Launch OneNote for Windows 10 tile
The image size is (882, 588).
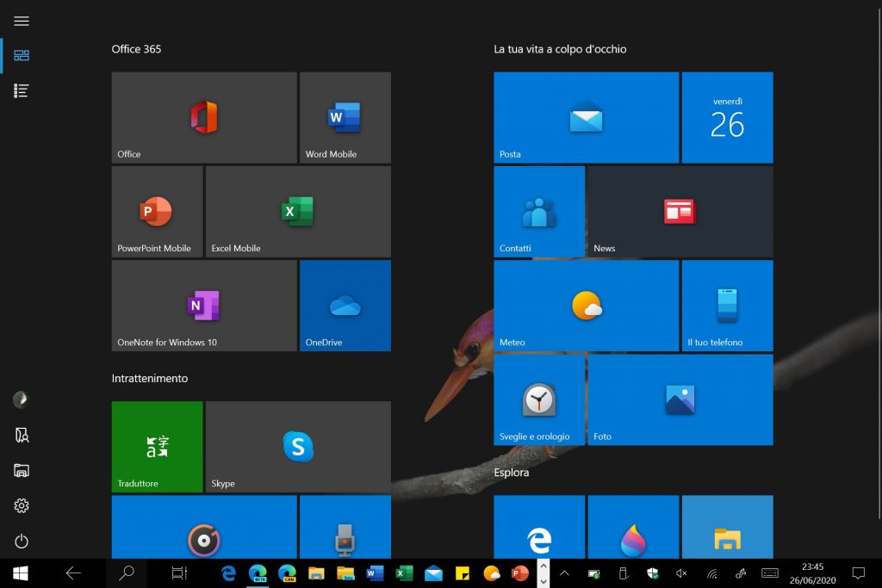click(204, 306)
